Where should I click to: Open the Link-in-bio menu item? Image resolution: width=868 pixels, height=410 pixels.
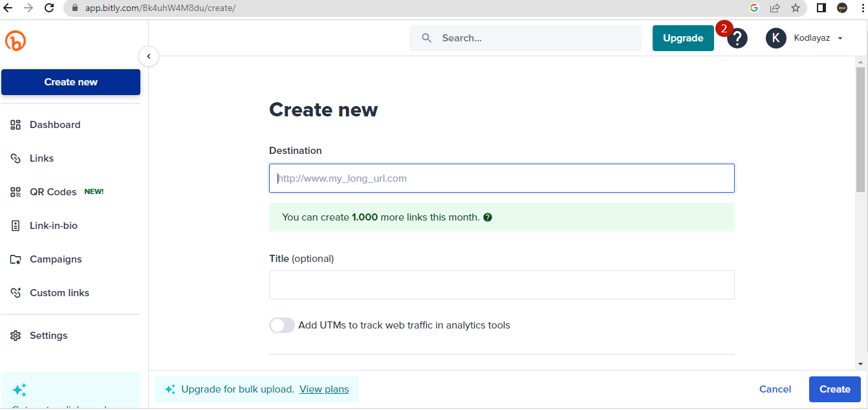(54, 226)
